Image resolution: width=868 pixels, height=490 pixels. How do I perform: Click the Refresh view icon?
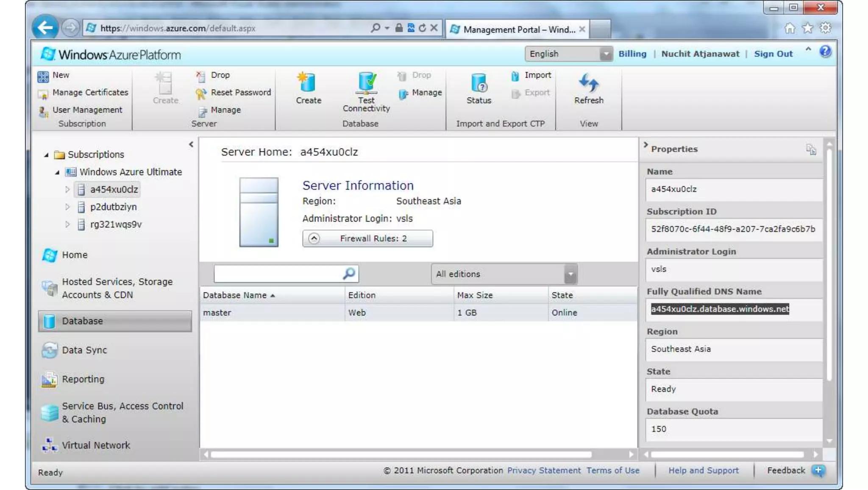coord(588,83)
